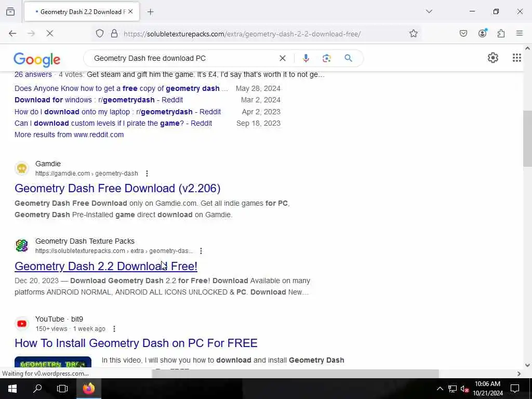Go to Google homepage via logo
Screen dimensions: 532x399
coord(37,59)
